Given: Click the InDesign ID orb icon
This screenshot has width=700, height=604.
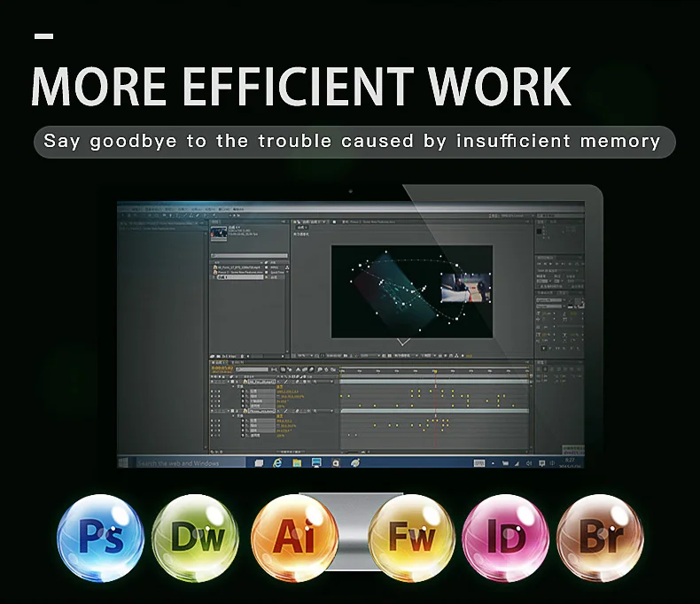Looking at the screenshot, I should point(506,538).
